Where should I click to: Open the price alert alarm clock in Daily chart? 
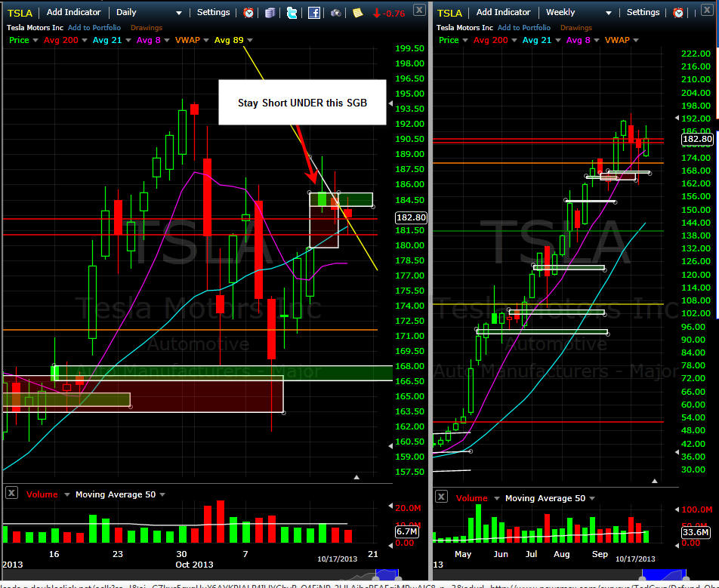[248, 13]
